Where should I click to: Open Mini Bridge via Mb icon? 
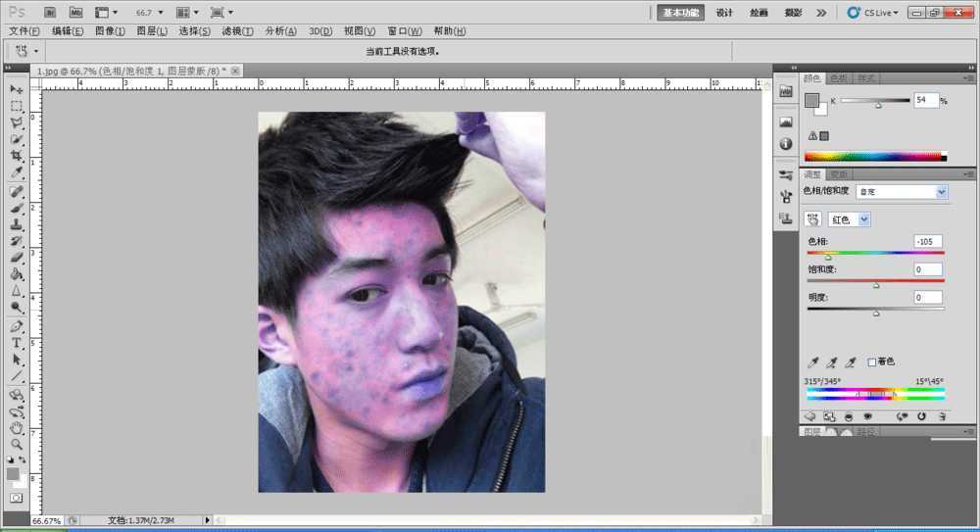[74, 13]
